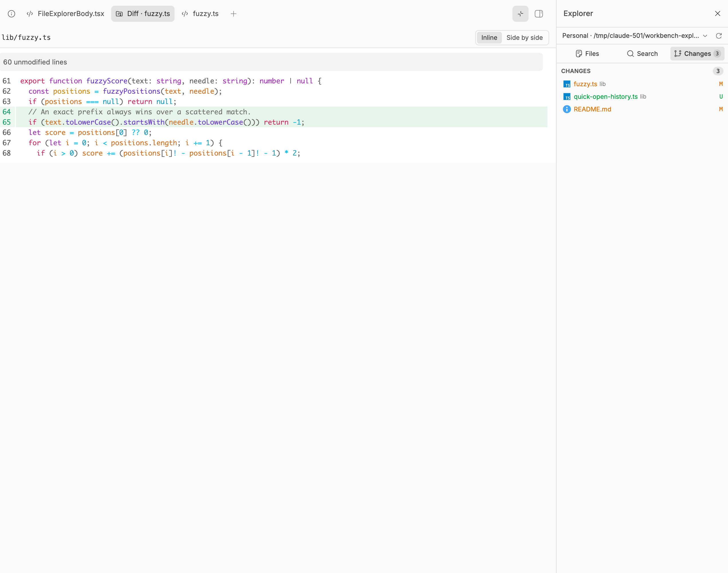
Task: Select the Changes tab
Action: (x=697, y=54)
